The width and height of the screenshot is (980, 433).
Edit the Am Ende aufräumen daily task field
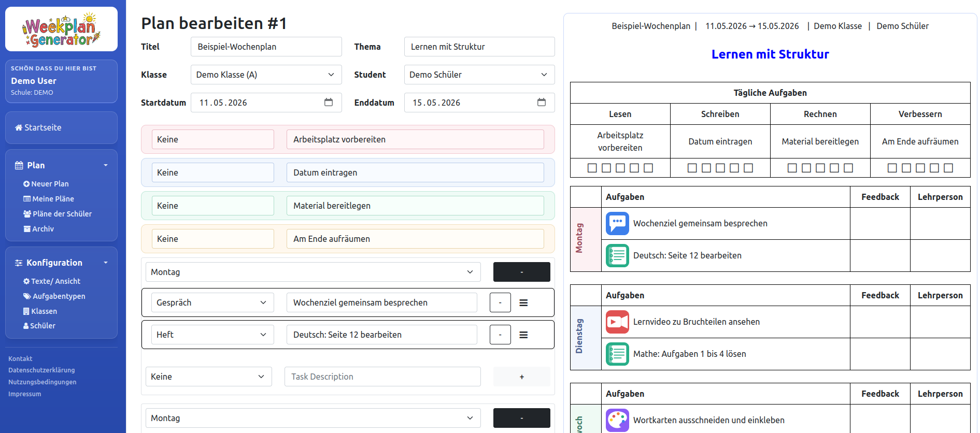click(415, 239)
